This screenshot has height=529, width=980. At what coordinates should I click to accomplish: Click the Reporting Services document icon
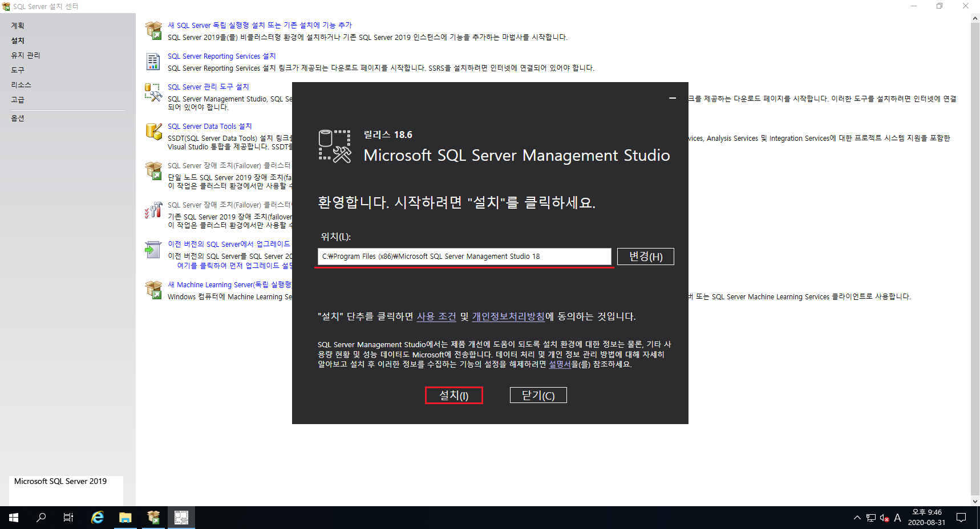coord(153,62)
